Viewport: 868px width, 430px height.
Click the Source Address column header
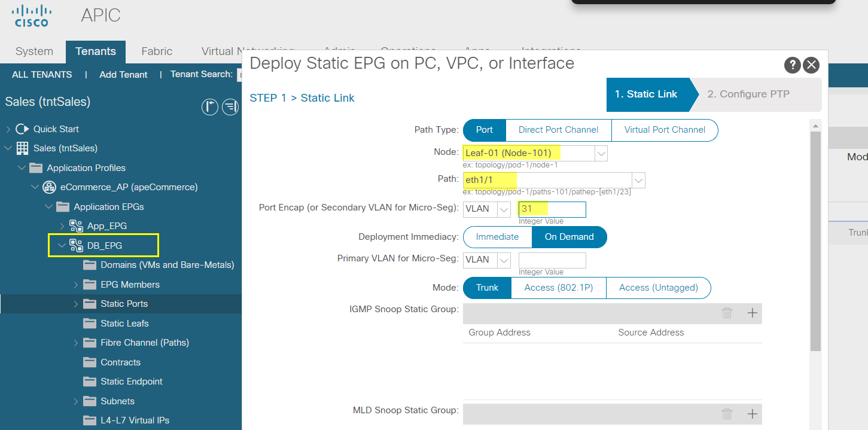(x=651, y=333)
